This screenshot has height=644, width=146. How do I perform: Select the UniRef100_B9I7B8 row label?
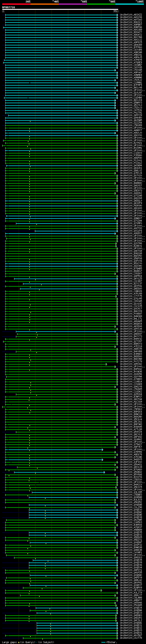[131, 37]
